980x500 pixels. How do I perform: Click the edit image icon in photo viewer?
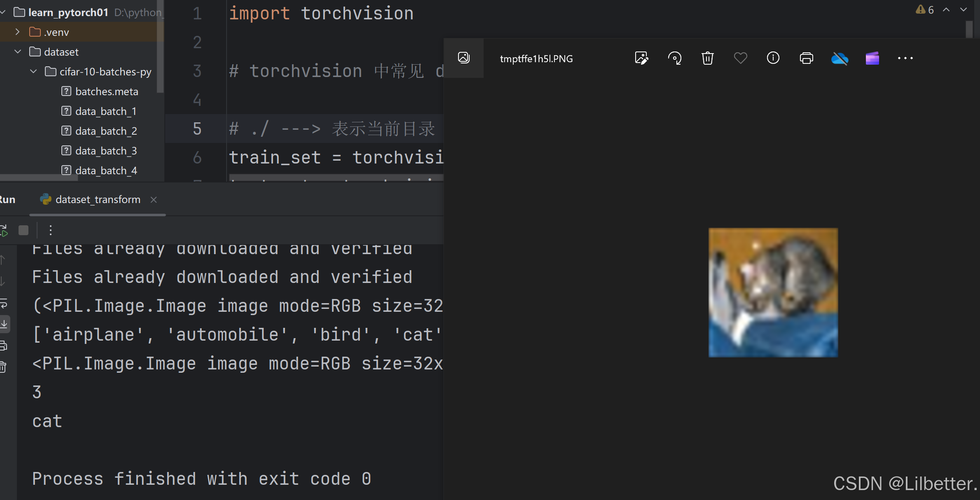[x=641, y=58]
